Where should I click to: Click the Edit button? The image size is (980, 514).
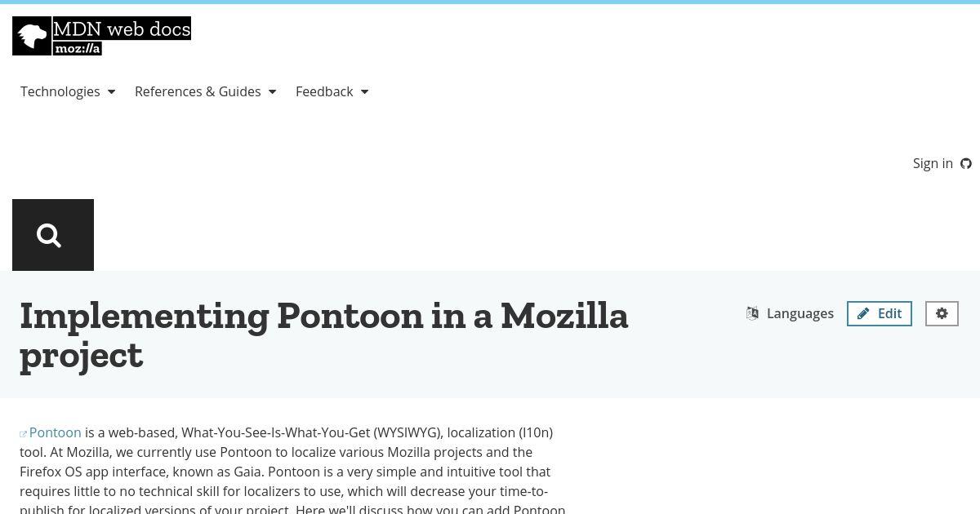(x=880, y=313)
